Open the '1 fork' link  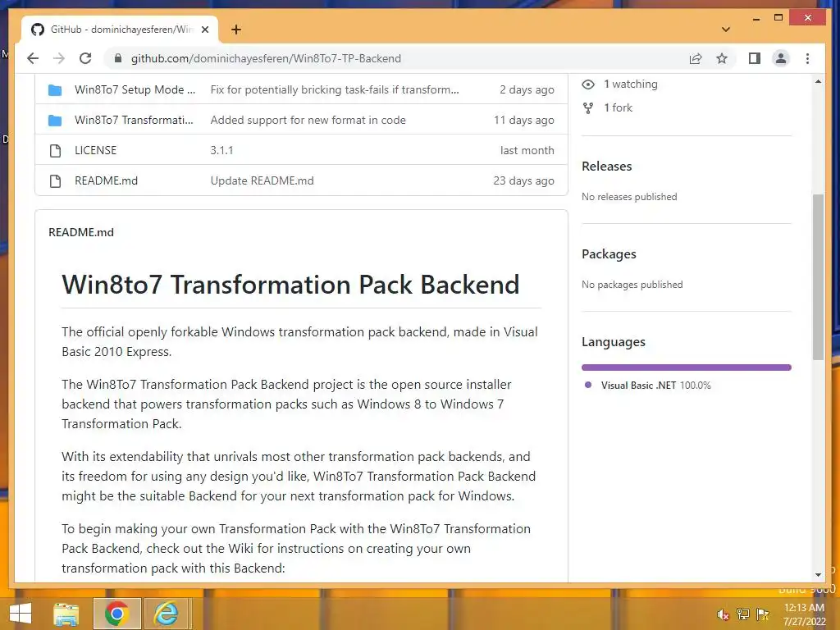tap(619, 107)
